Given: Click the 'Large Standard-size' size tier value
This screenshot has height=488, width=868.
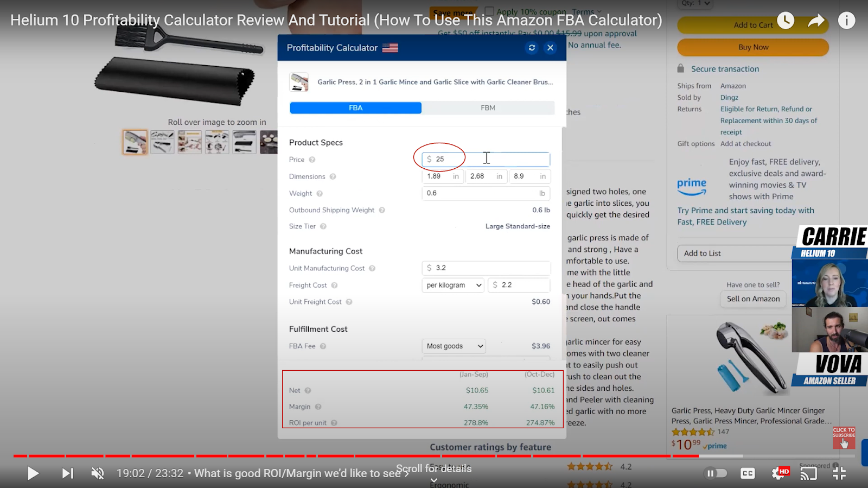Looking at the screenshot, I should [x=518, y=226].
